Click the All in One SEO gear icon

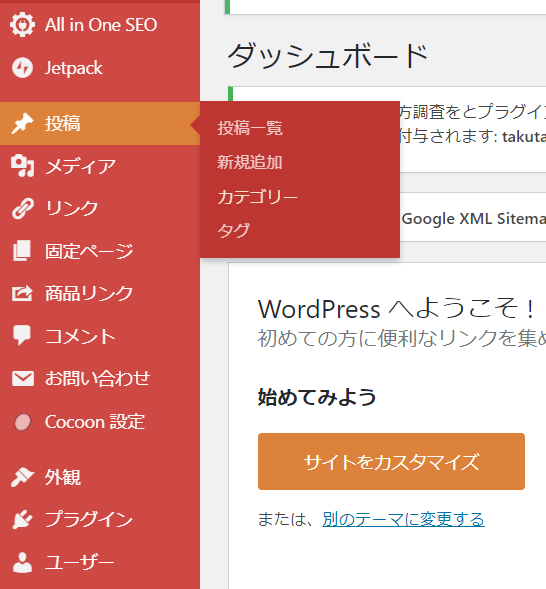[23, 25]
